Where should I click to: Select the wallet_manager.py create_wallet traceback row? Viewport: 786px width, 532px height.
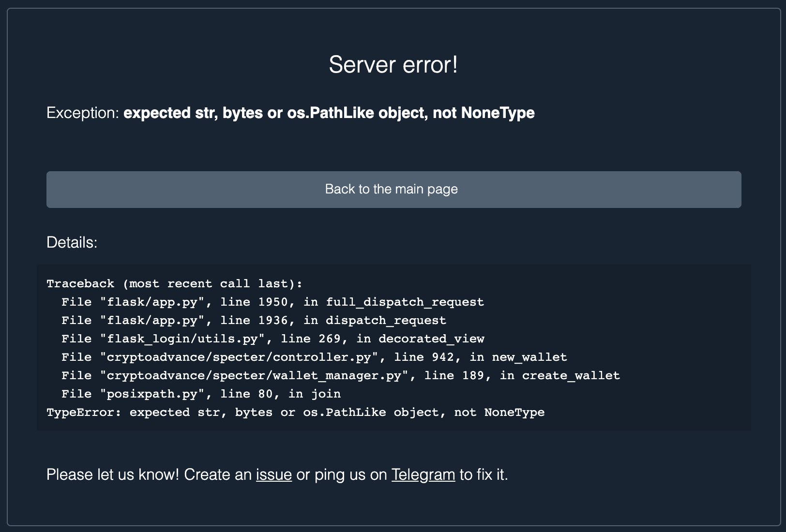[341, 376]
